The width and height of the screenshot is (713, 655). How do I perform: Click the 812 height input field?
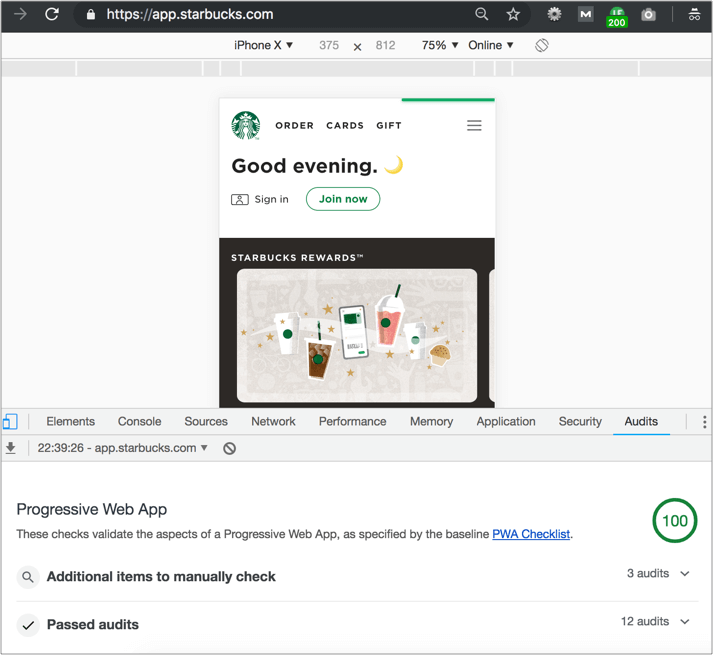(x=386, y=45)
